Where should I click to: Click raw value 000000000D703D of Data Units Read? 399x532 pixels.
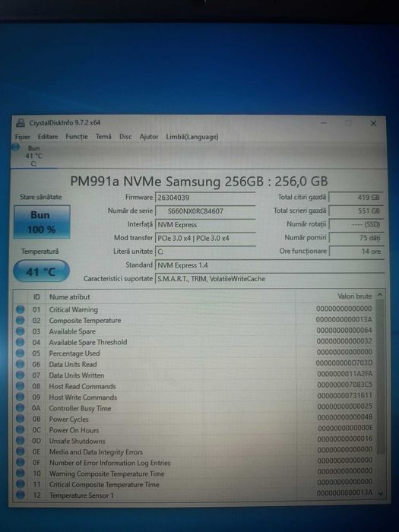pos(344,363)
